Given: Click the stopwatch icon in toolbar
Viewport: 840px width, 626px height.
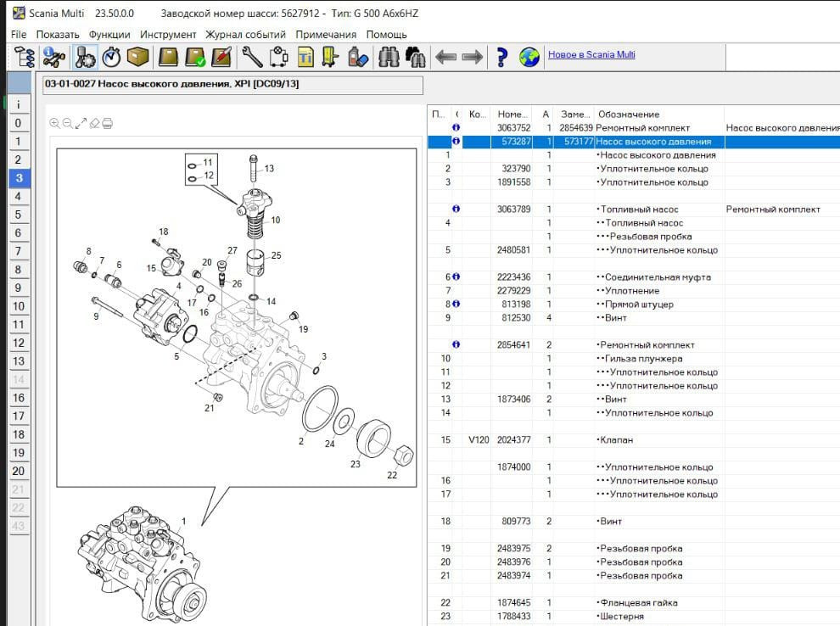Looking at the screenshot, I should pyautogui.click(x=111, y=57).
